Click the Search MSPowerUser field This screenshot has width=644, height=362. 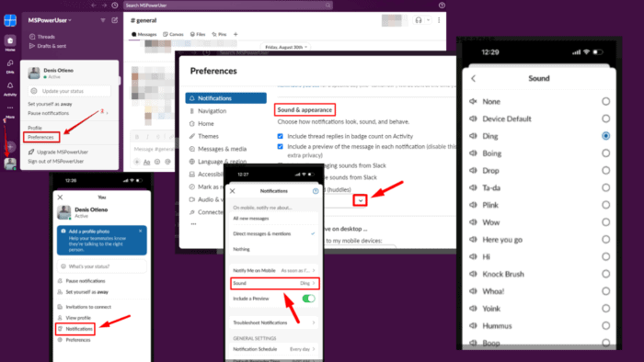click(x=228, y=6)
